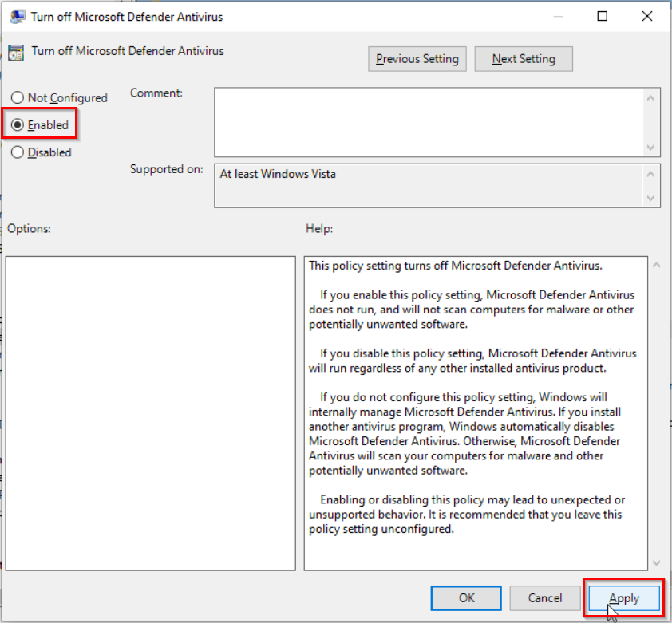This screenshot has width=672, height=623.
Task: Click the heading 'Turn off Microsoft Defender Antivirus'
Action: click(128, 51)
